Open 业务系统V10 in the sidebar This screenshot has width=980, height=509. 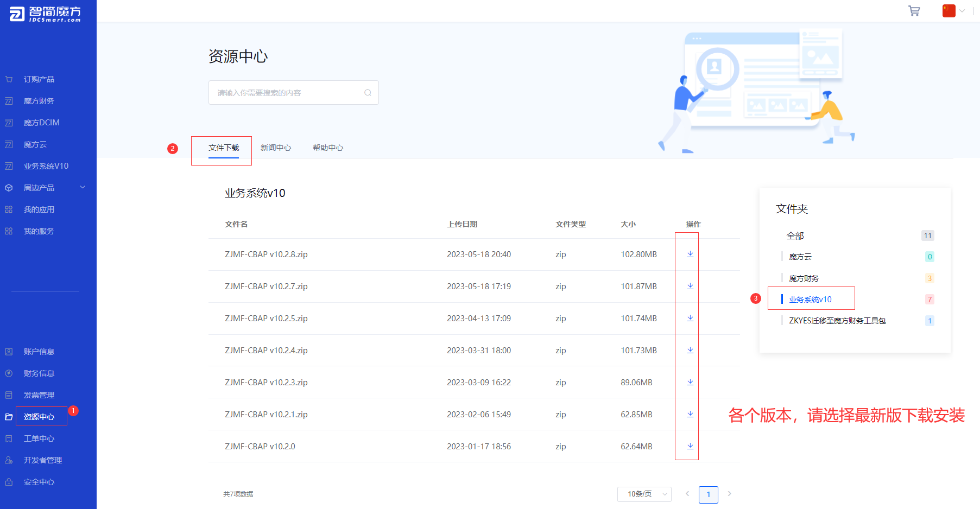tap(46, 166)
